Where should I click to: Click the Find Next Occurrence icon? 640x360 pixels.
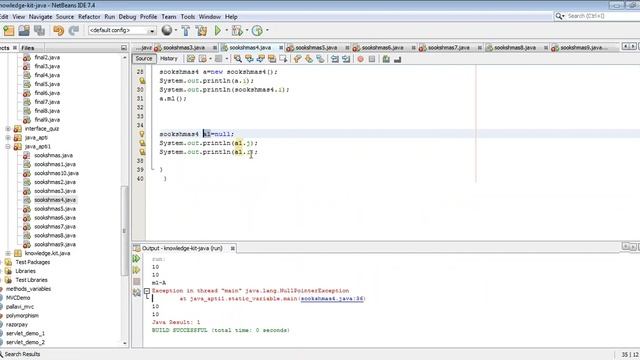pyautogui.click(x=260, y=59)
